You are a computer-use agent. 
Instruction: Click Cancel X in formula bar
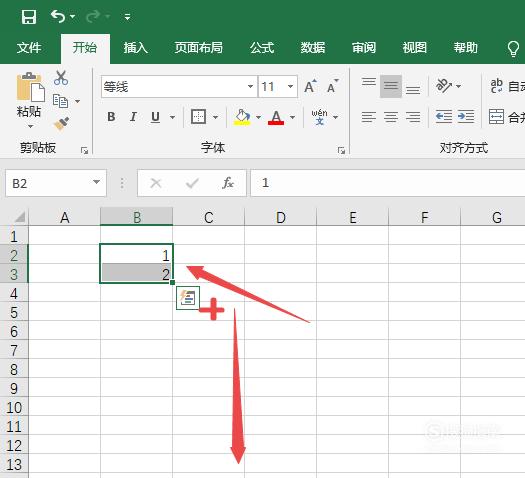156,183
